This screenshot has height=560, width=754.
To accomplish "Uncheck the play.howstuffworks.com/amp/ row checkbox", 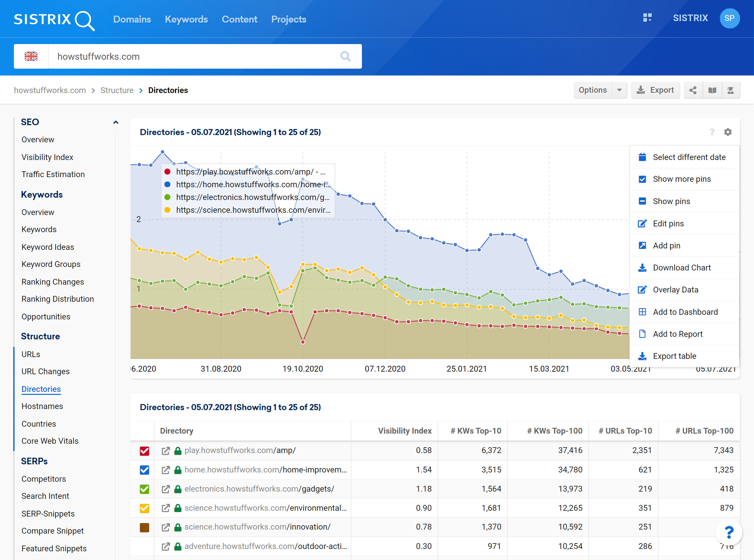I will pos(144,451).
